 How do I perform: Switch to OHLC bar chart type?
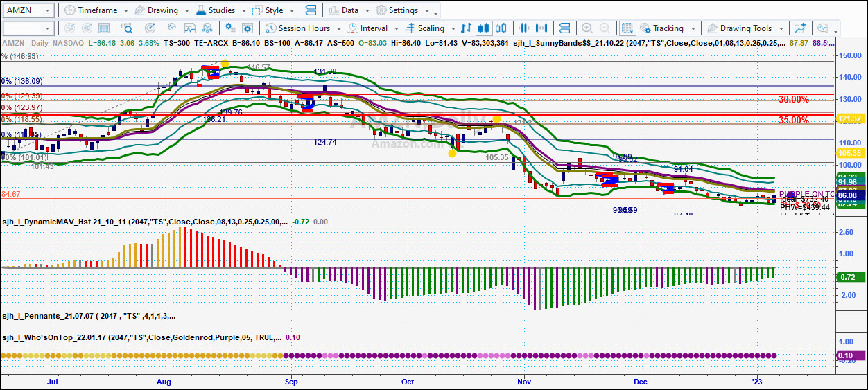click(x=467, y=28)
